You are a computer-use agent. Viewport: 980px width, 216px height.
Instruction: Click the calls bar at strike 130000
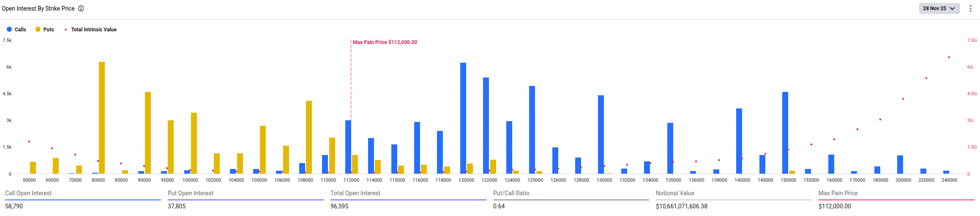[601, 134]
